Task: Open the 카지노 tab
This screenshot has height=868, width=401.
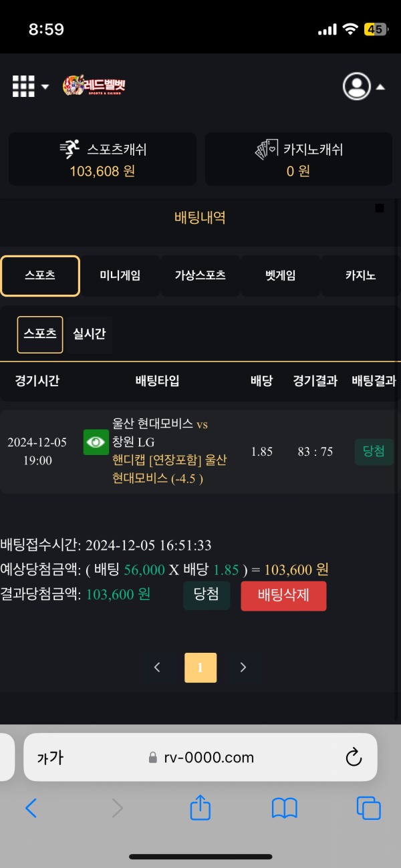Action: 360,275
